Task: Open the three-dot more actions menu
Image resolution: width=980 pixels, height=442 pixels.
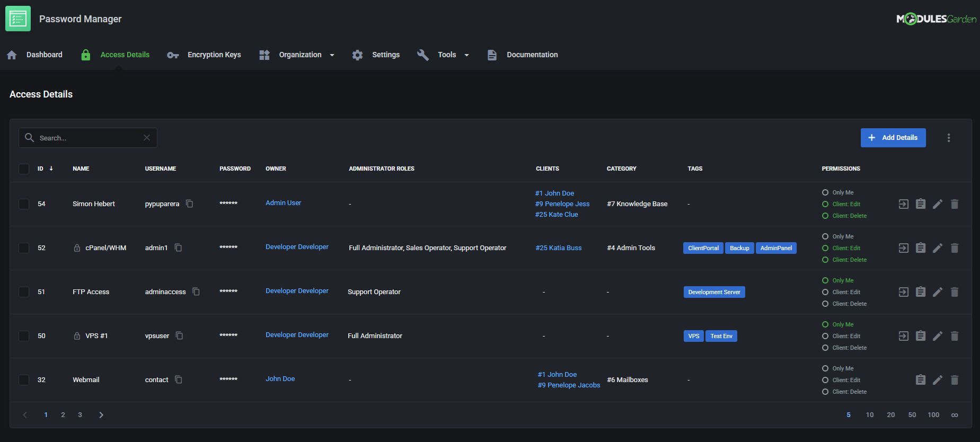Action: (949, 138)
